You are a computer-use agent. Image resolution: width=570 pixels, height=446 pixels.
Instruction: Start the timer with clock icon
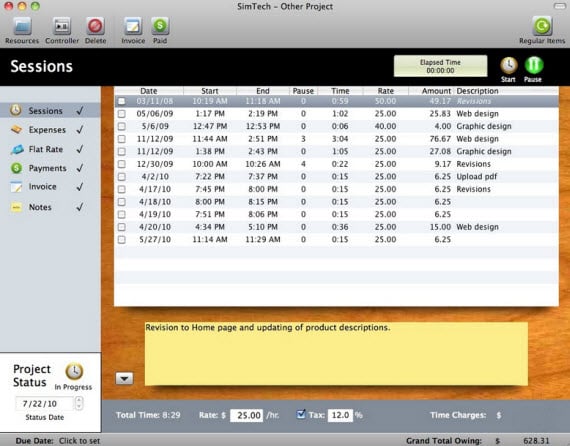click(509, 66)
